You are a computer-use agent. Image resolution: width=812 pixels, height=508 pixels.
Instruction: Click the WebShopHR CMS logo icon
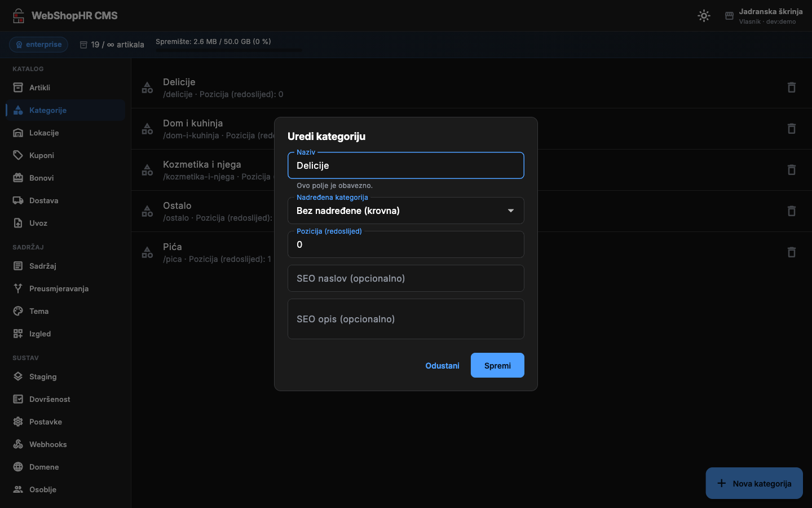click(19, 16)
